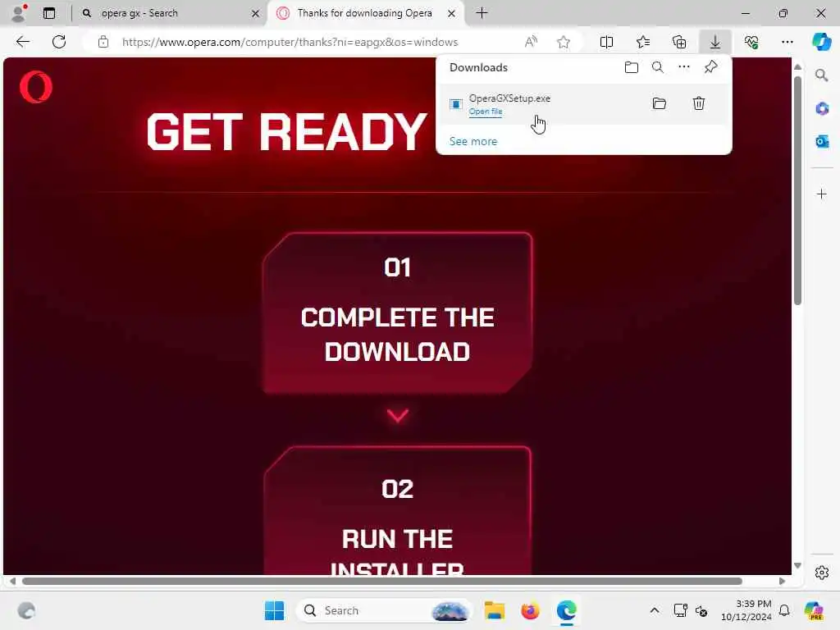The height and width of the screenshot is (630, 840).
Task: Open the widgets icon at taskbar left
Action: pyautogui.click(x=26, y=610)
